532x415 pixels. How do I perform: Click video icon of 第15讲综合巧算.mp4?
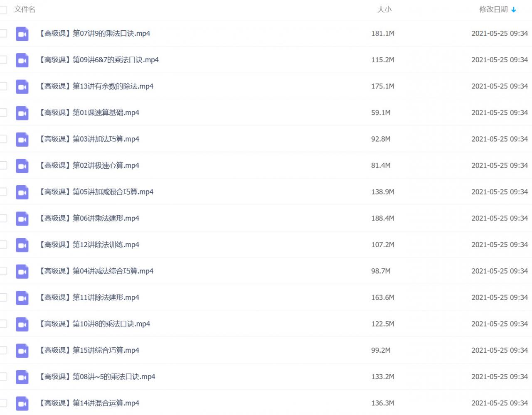(22, 351)
